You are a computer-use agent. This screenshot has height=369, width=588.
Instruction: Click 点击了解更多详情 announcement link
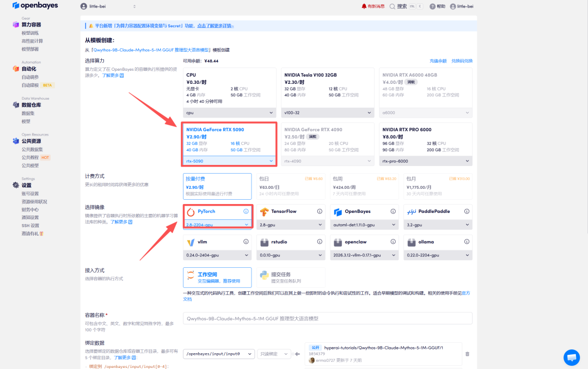pos(215,26)
